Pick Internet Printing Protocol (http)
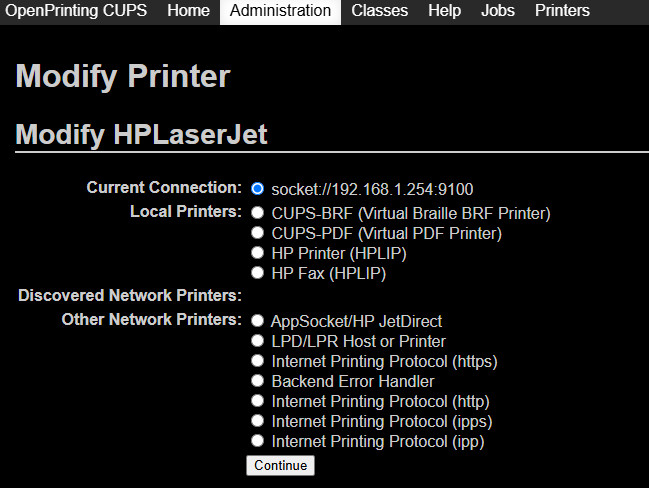This screenshot has width=649, height=488. click(258, 401)
